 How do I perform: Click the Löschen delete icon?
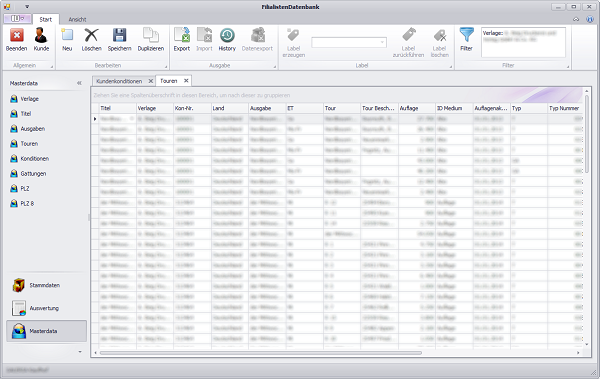click(x=91, y=35)
